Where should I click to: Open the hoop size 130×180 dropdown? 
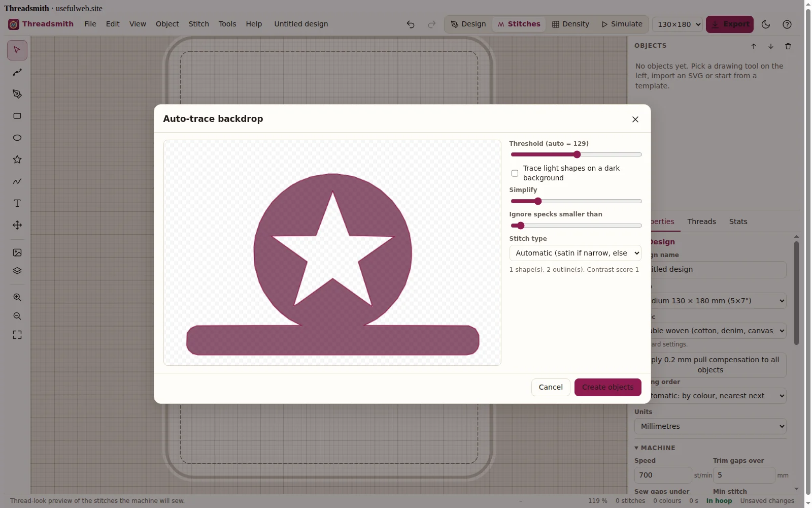point(678,24)
